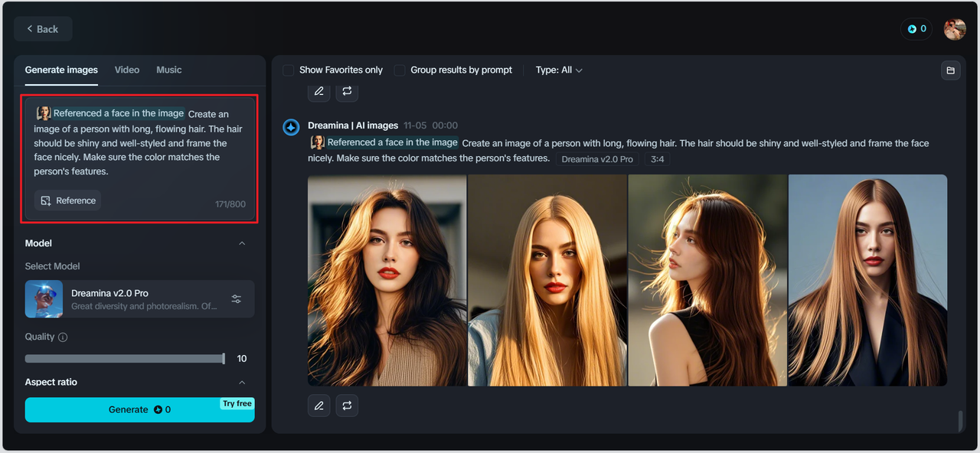Enable Group results by prompt checkbox

coord(400,70)
